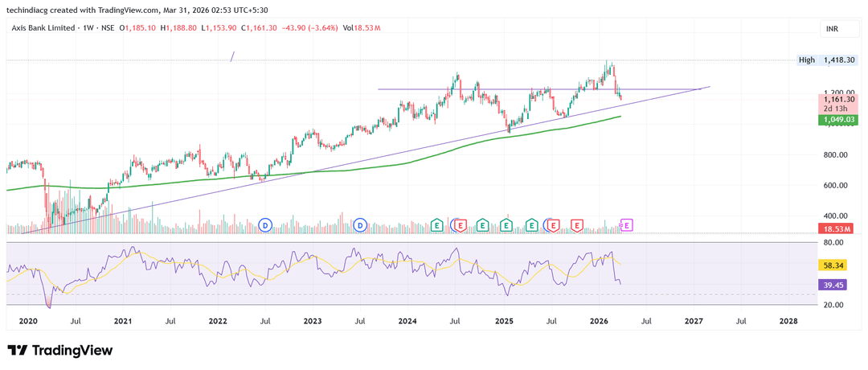The image size is (868, 370).
Task: Click the 2023 time axis label
Action: 313,321
